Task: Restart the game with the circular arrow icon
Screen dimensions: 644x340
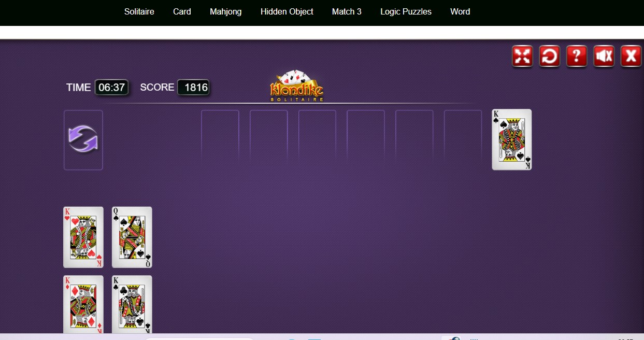Action: [550, 56]
